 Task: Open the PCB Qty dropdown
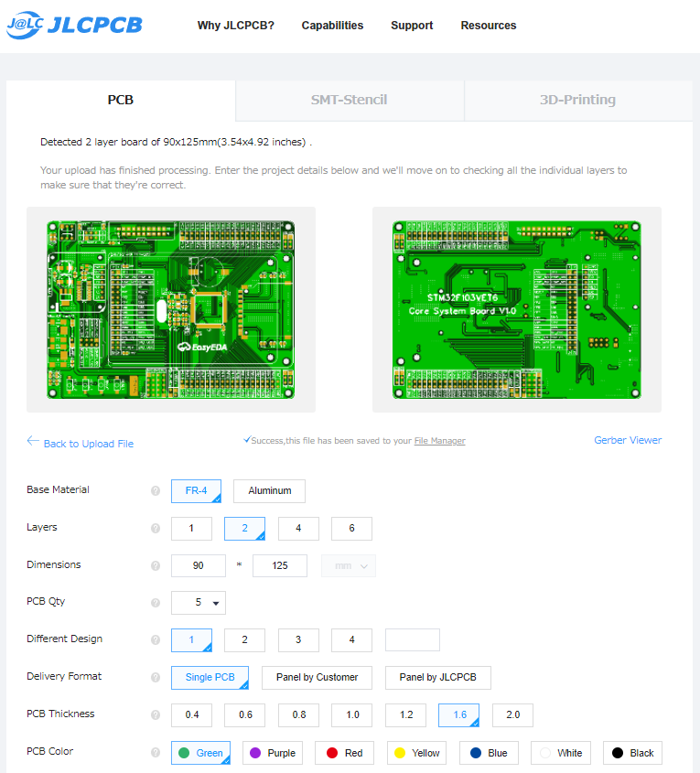click(x=199, y=603)
